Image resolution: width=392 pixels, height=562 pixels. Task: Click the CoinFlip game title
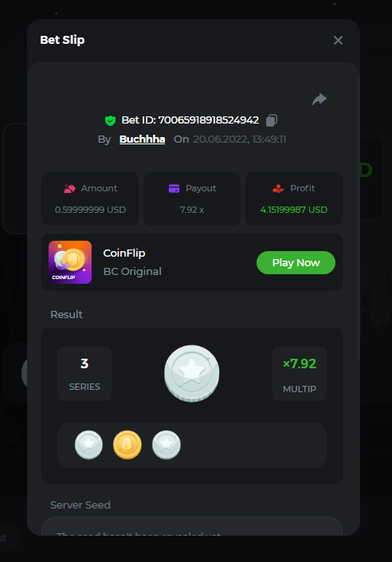click(124, 253)
